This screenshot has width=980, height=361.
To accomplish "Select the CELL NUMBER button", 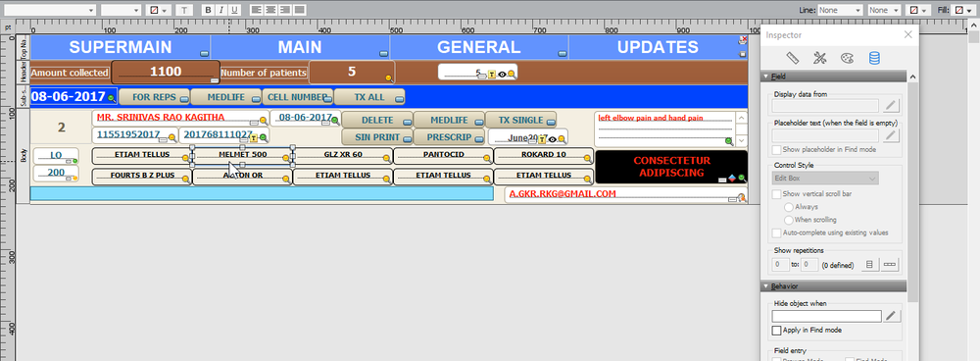I will click(x=298, y=97).
